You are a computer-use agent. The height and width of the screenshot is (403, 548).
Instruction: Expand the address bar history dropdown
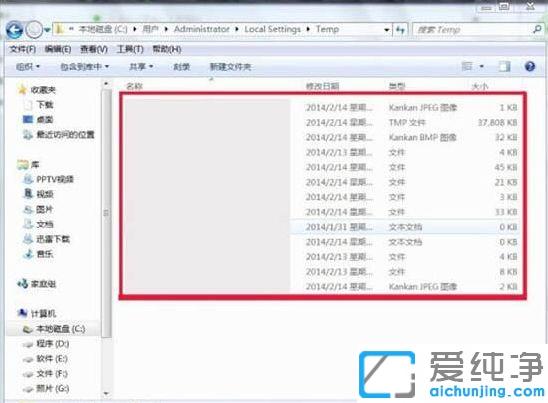point(387,30)
